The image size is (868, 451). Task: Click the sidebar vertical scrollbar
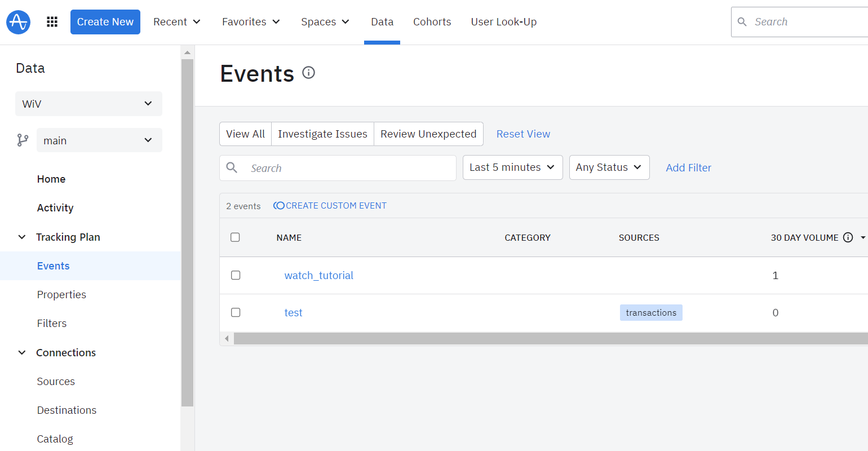click(187, 232)
